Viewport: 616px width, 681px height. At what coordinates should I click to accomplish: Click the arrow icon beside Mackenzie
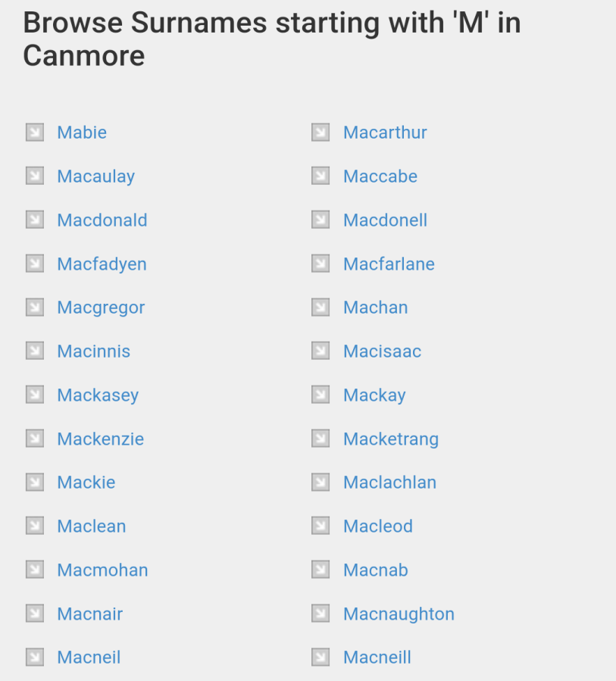click(x=35, y=439)
